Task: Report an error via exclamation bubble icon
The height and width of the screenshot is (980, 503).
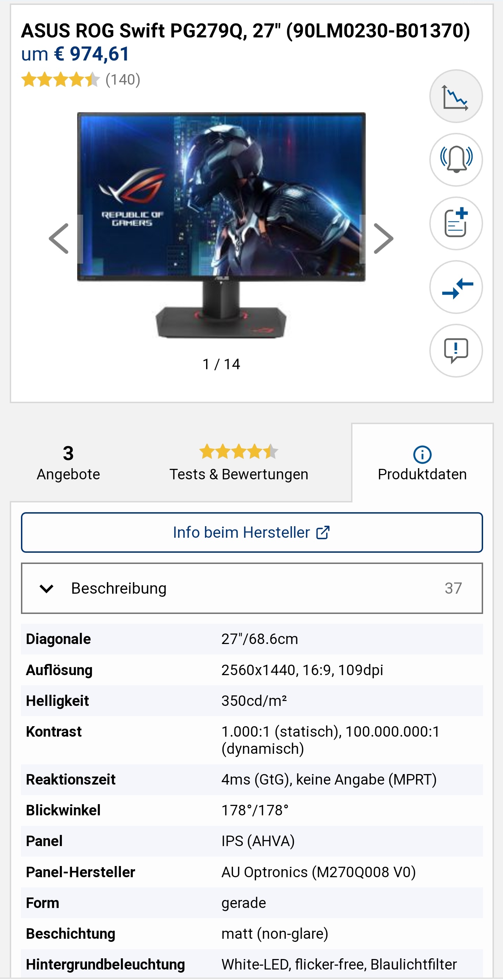Action: 455,350
